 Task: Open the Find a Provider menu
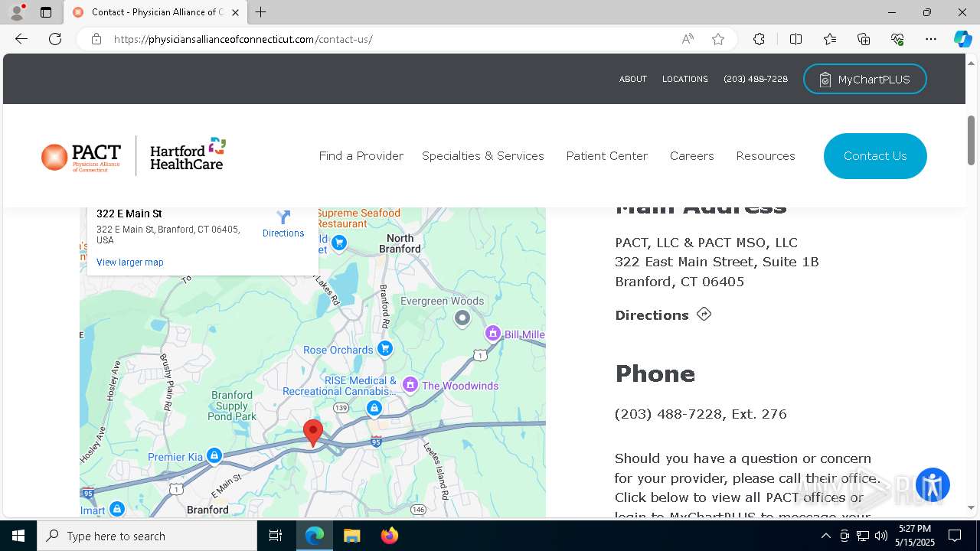click(x=361, y=155)
